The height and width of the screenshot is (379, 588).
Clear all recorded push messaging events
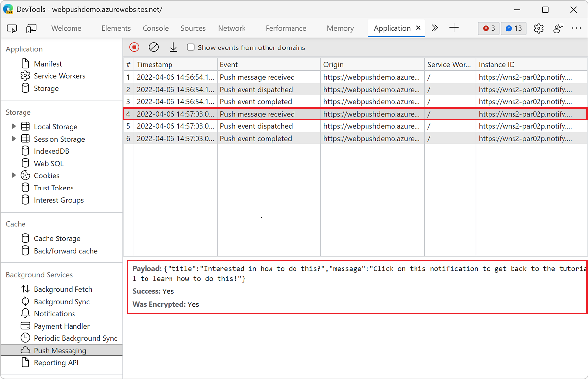click(x=154, y=47)
